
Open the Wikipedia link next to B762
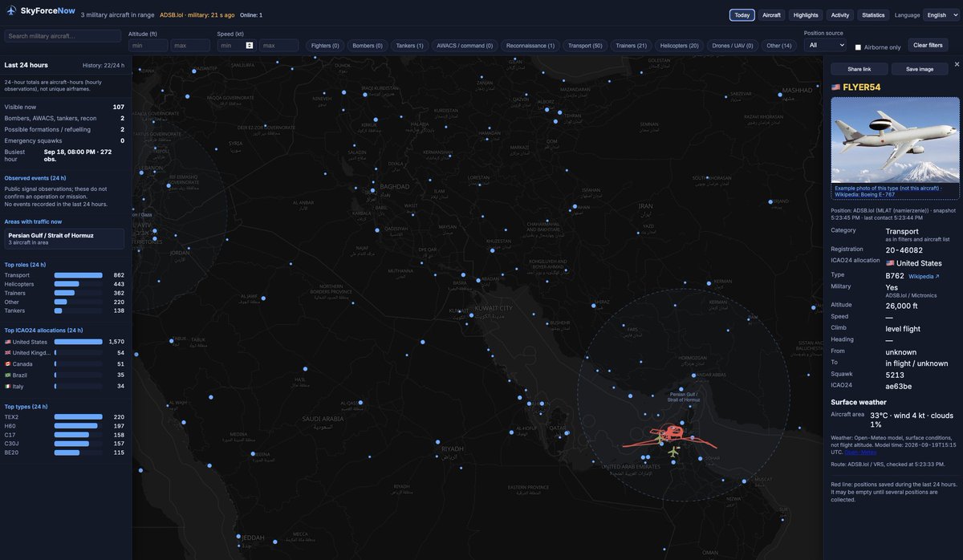pos(923,276)
